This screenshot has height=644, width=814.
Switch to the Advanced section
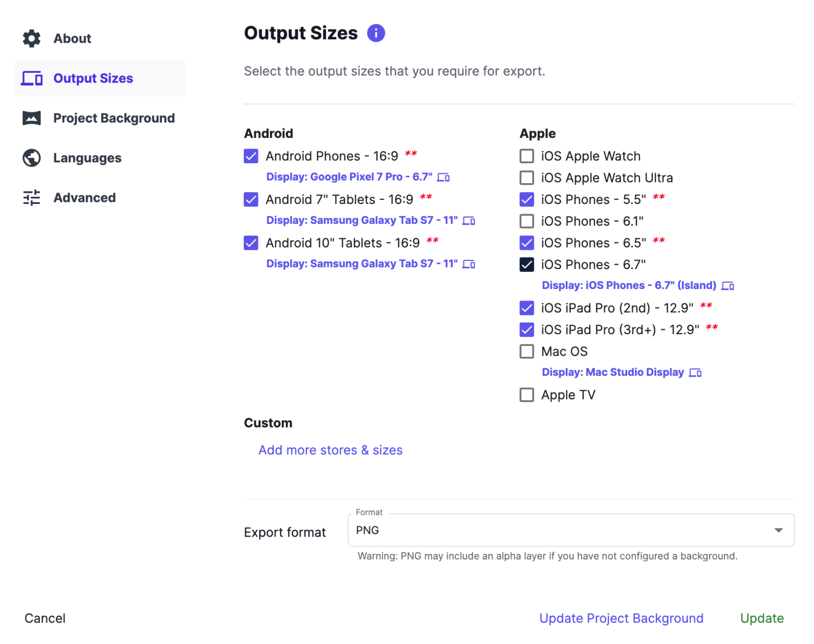(x=84, y=197)
